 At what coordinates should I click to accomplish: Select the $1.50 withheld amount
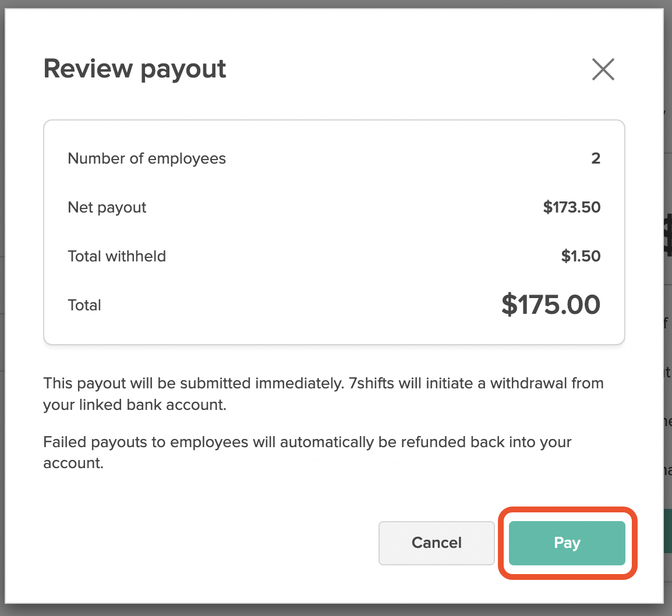(x=581, y=256)
